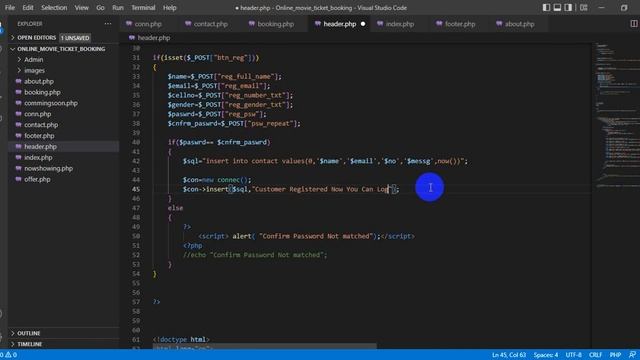Click warnings icon in status bar

pyautogui.click(x=8, y=355)
